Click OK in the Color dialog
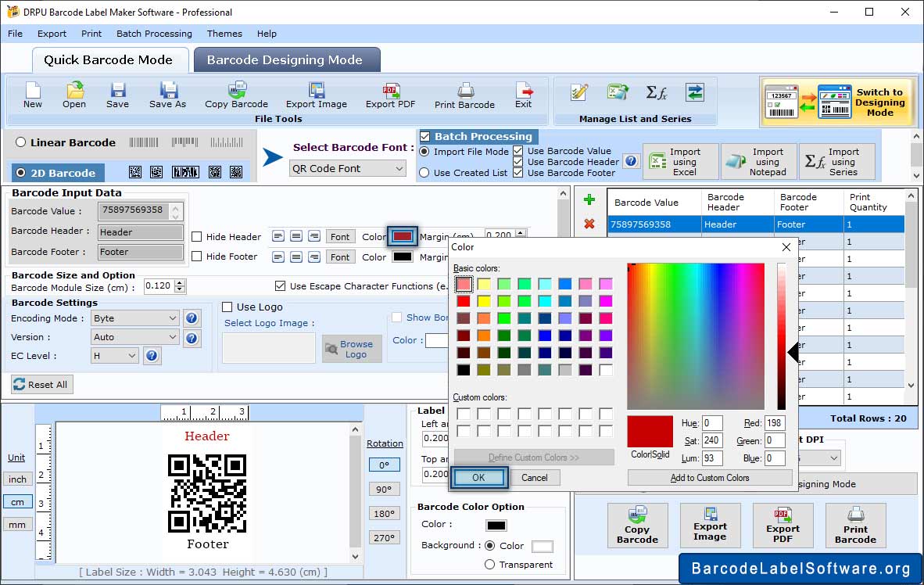This screenshot has height=585, width=924. (x=478, y=478)
